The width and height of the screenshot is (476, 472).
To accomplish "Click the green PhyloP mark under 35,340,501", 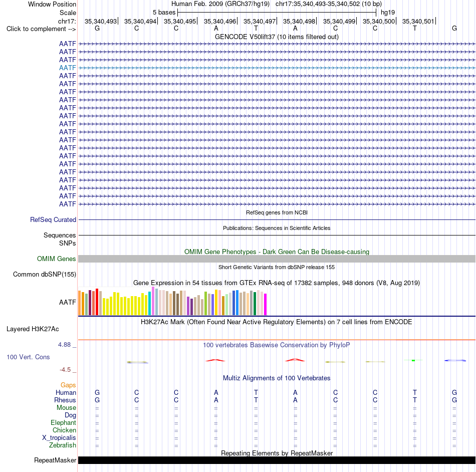I will [x=413, y=360].
